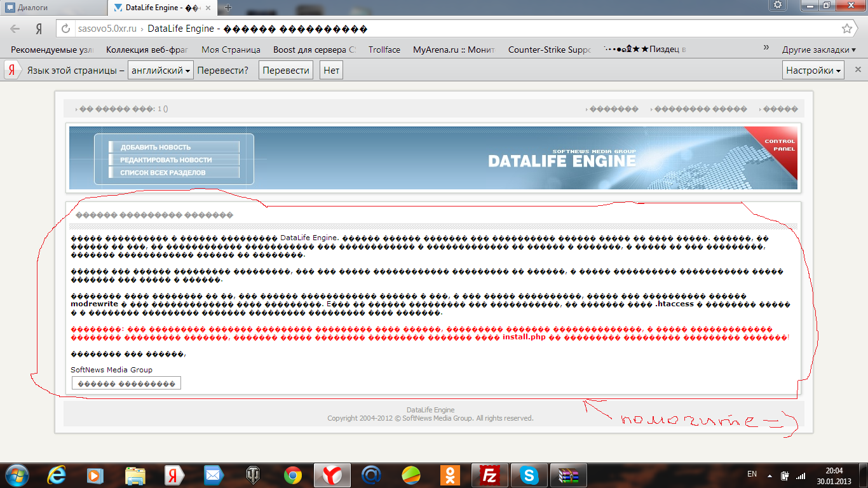This screenshot has height=488, width=868.
Task: Click the EN input language indicator
Action: click(x=752, y=474)
